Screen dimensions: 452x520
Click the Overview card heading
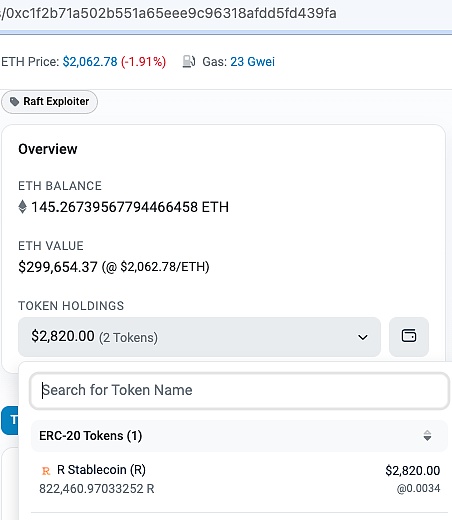(48, 149)
